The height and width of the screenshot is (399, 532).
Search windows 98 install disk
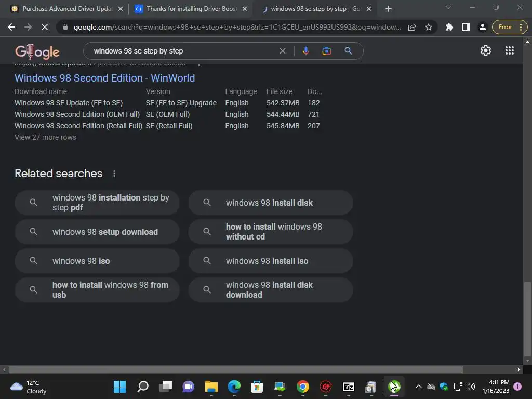click(271, 203)
